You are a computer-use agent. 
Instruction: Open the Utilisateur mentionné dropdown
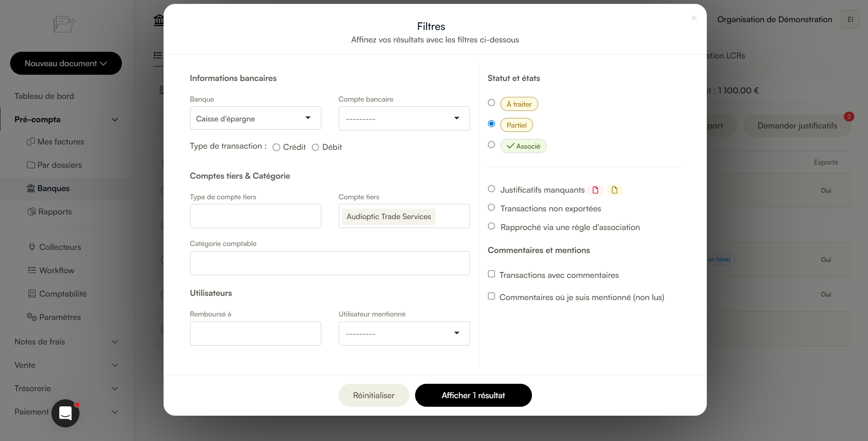(x=404, y=333)
